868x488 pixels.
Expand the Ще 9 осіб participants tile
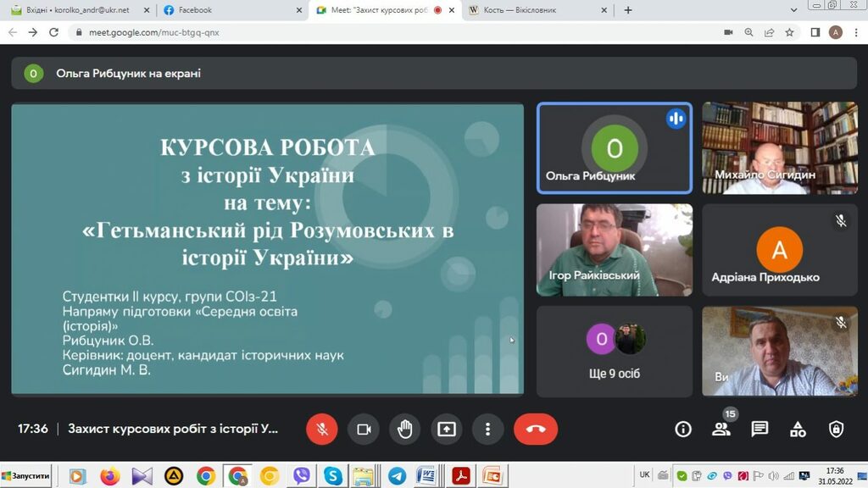coord(615,350)
